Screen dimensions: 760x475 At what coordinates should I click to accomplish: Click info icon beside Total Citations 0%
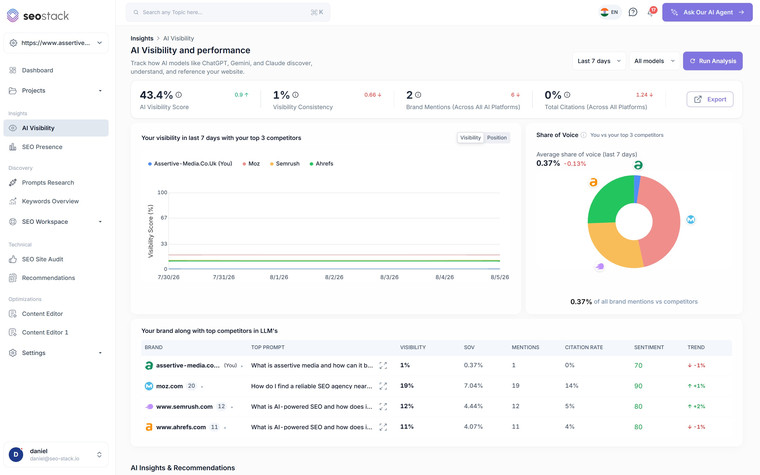(567, 95)
